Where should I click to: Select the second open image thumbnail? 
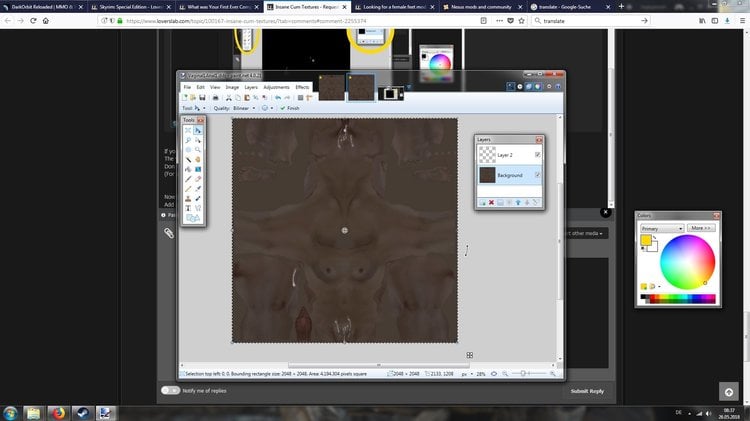click(x=361, y=87)
